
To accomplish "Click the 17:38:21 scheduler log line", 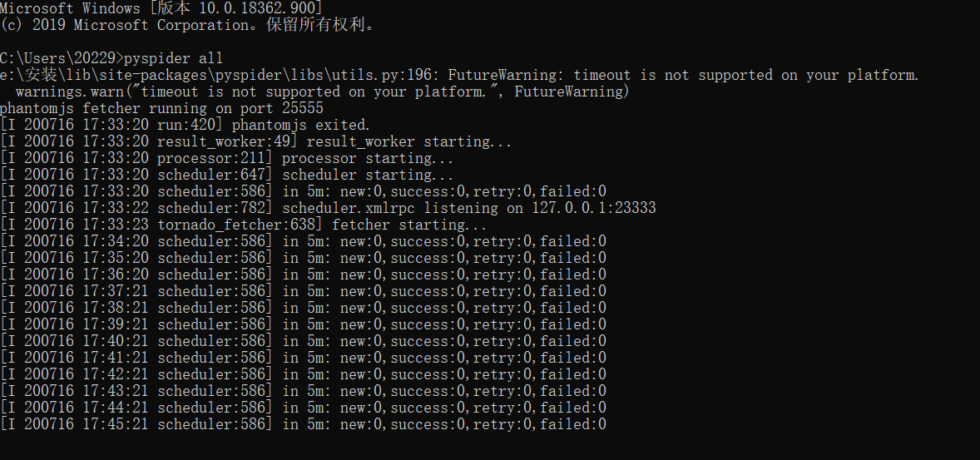I will (x=303, y=308).
